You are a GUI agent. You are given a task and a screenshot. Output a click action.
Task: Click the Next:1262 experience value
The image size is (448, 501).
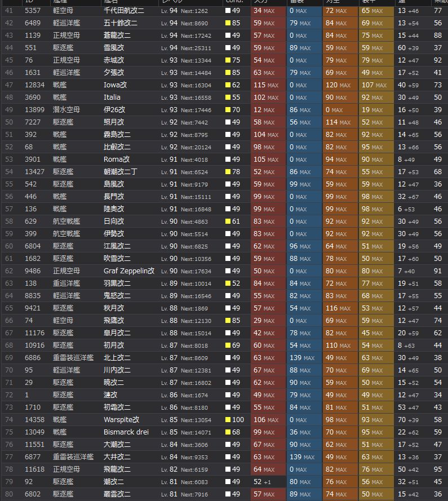click(194, 11)
